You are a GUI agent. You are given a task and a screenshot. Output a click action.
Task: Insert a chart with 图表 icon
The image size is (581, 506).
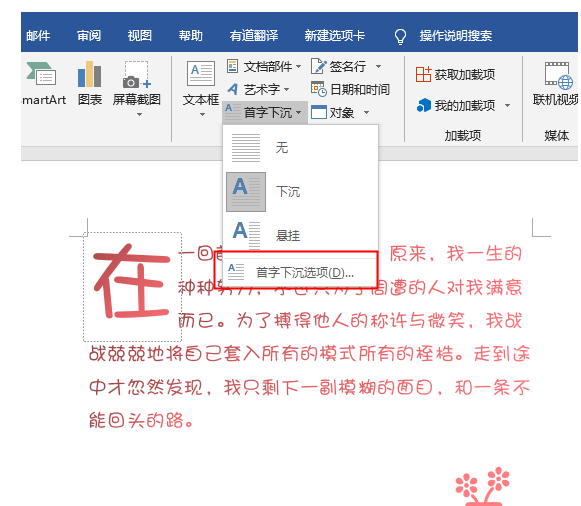pos(89,74)
